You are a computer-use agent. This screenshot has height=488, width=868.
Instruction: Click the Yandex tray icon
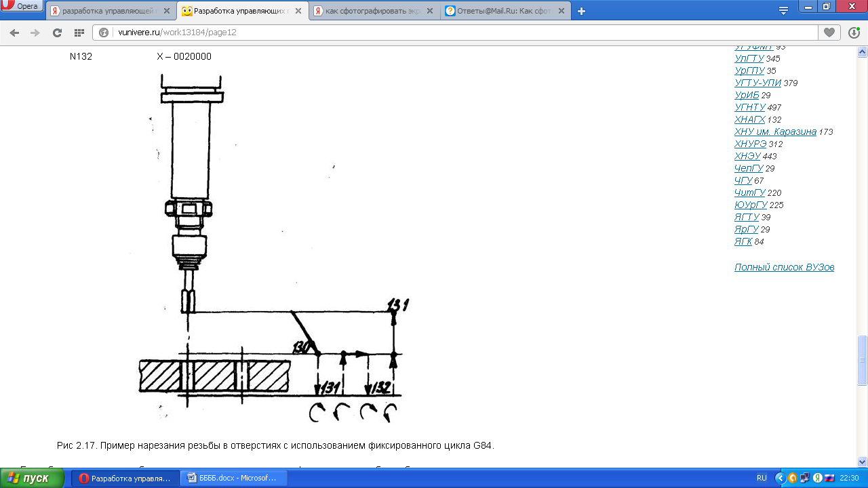pyautogui.click(x=818, y=478)
